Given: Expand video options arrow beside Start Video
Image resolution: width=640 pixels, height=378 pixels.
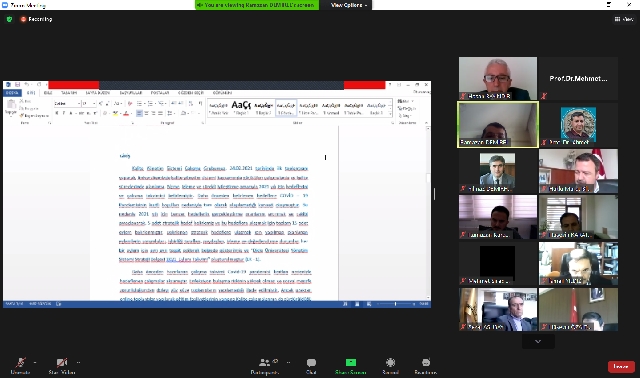Looking at the screenshot, I should pos(78,362).
